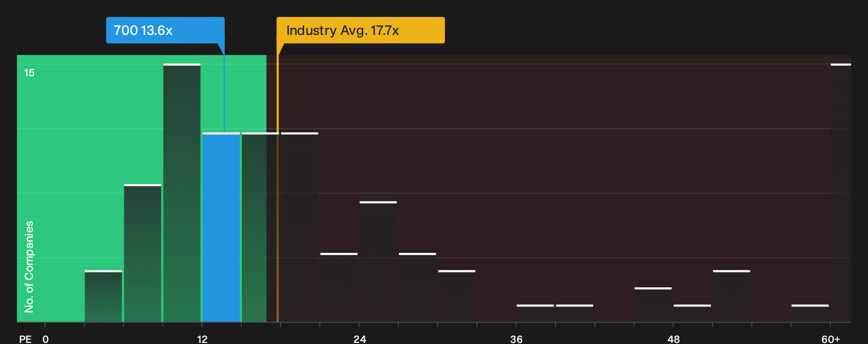Viewport: 868px width, 344px height.
Task: Select the highlighted blue histogram bar
Action: point(221,227)
